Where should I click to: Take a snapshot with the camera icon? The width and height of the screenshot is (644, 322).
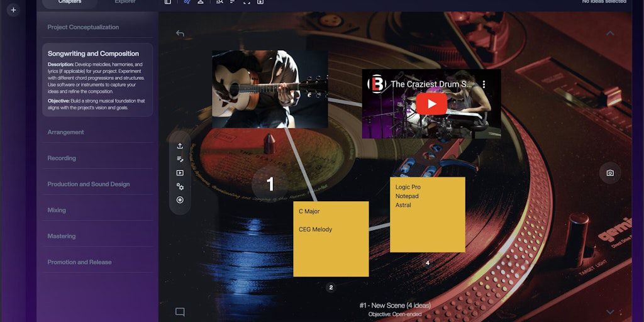click(609, 173)
